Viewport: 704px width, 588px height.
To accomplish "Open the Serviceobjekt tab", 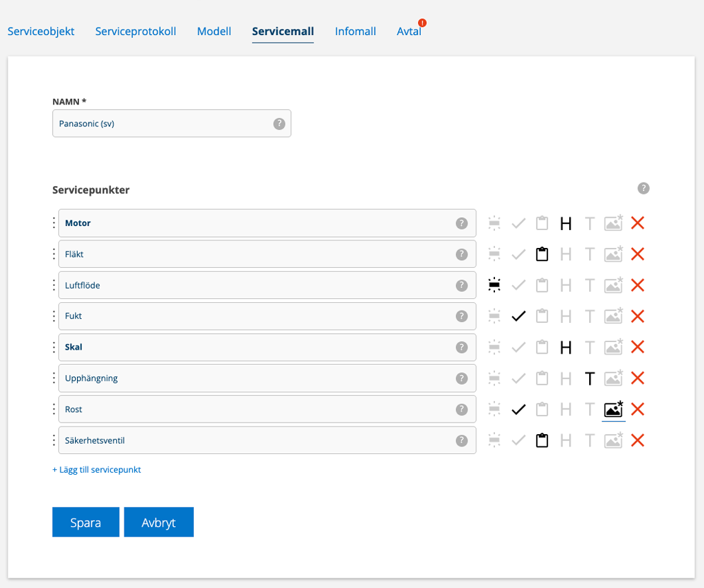I will coord(41,32).
